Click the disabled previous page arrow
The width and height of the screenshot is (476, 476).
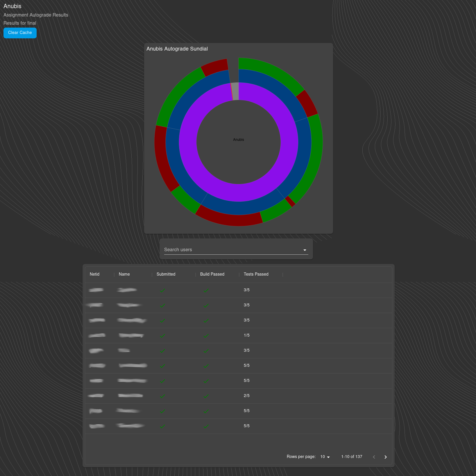[374, 457]
